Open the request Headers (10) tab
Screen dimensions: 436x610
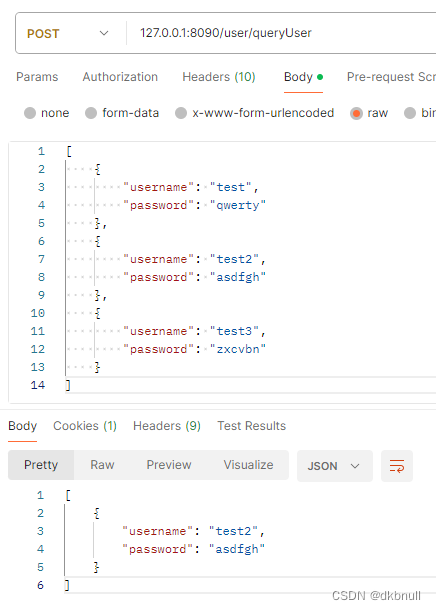[x=219, y=77]
